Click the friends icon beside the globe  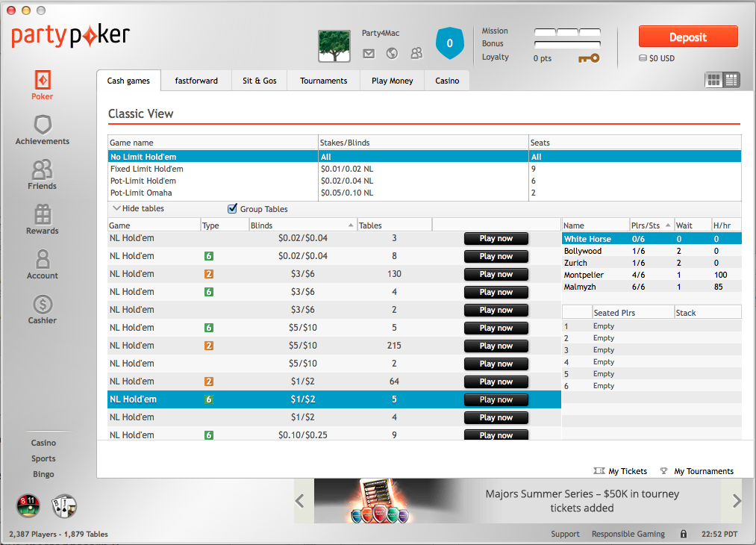(416, 53)
